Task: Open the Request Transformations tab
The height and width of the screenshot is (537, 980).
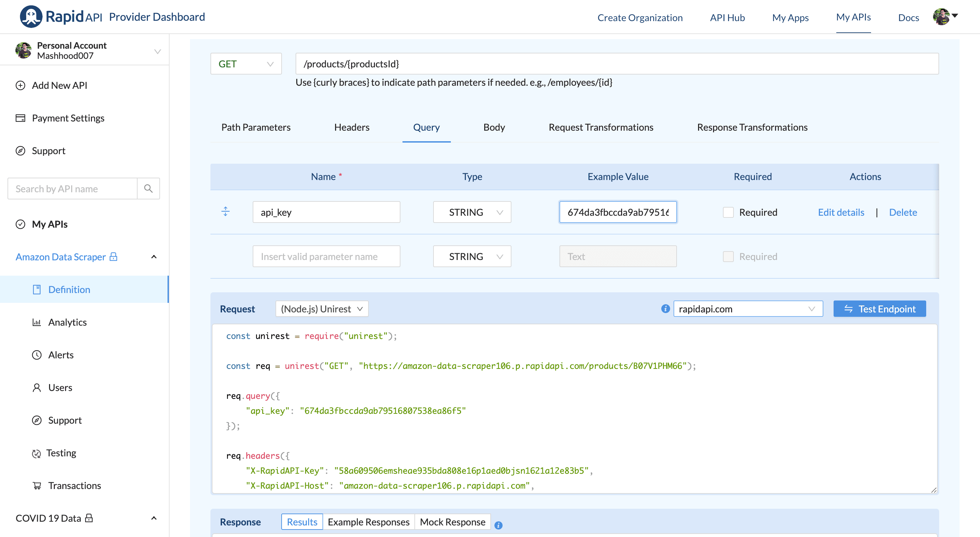Action: coord(601,127)
